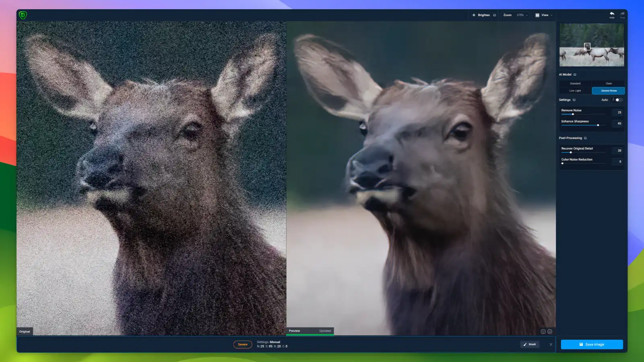Click the happy face feedback icon
The width and height of the screenshot is (644, 362).
[x=543, y=331]
